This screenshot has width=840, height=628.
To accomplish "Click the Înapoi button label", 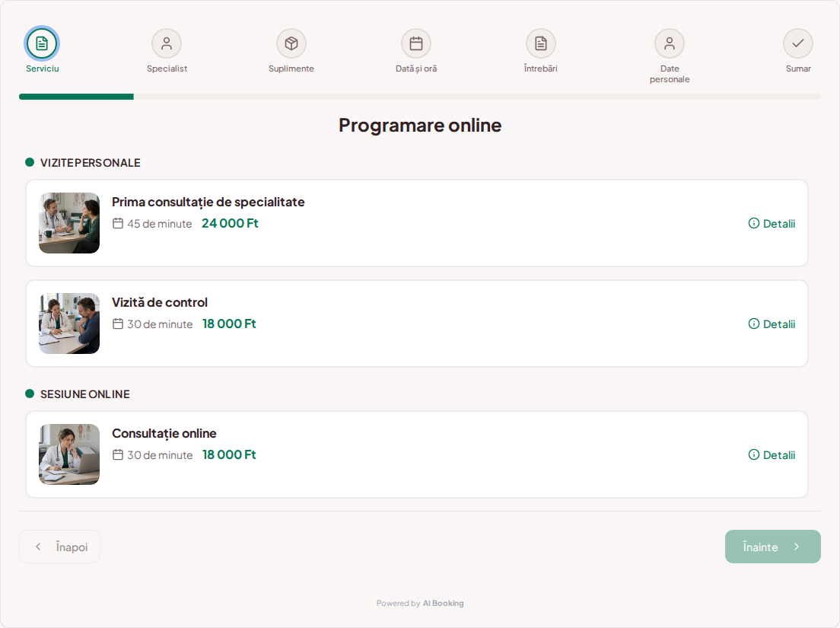I will [x=72, y=547].
